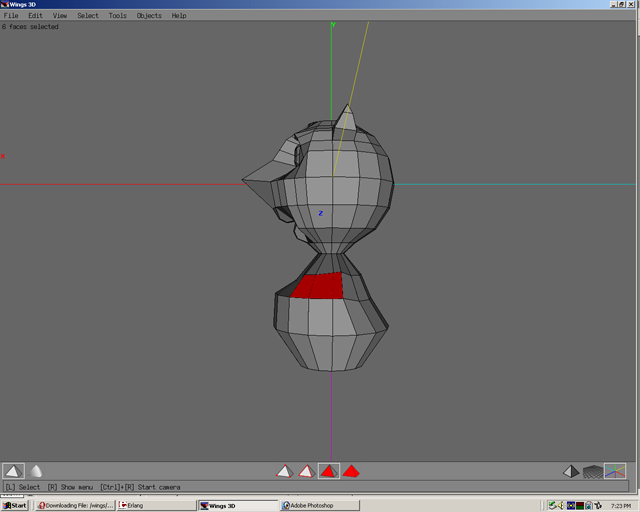640x512 pixels.
Task: Open the Objects menu
Action: click(x=149, y=16)
